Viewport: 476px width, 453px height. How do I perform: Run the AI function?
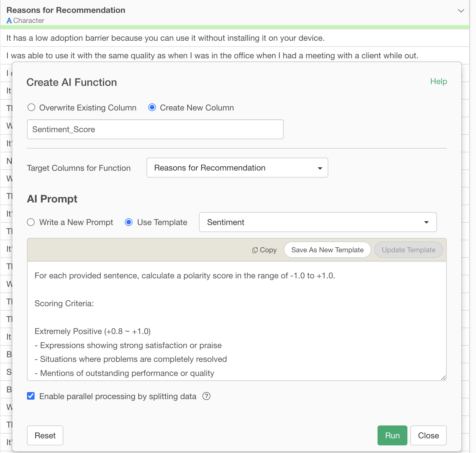click(392, 435)
